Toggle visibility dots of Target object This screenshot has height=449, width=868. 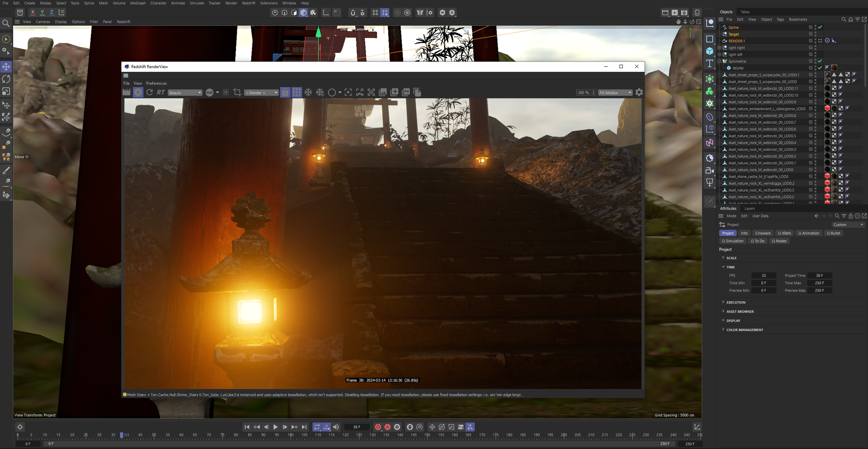coord(815,34)
